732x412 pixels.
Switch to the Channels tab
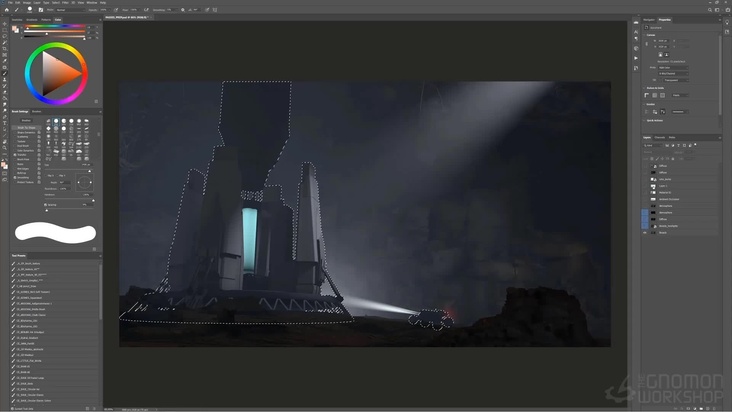click(660, 137)
